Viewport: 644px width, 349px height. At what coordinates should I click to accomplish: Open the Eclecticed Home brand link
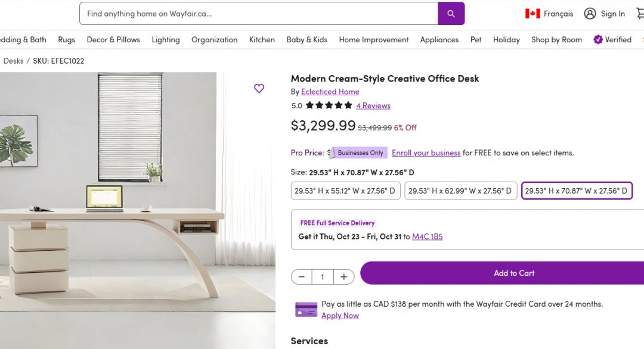tap(330, 92)
